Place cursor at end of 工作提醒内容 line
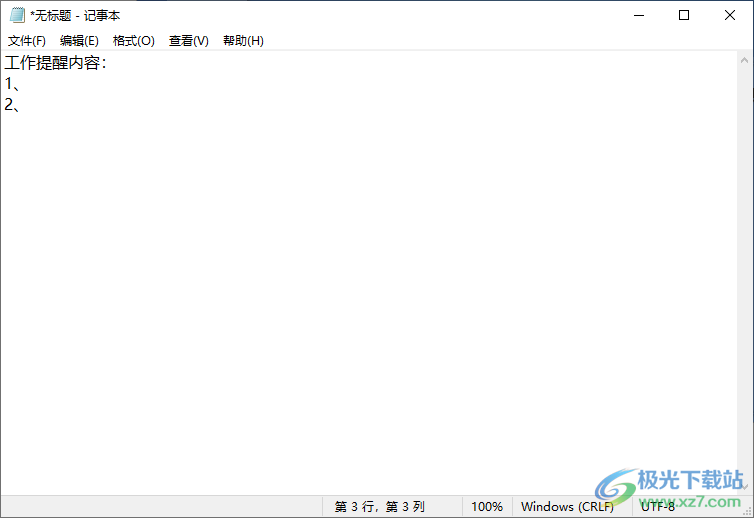Viewport: 754px width, 518px height. click(x=108, y=64)
